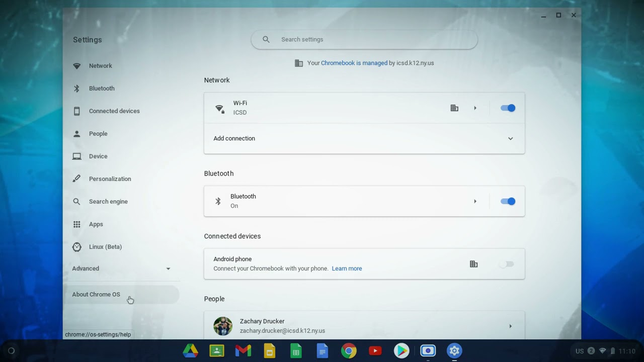Click the Wi-Fi ICSD network label

point(240,113)
